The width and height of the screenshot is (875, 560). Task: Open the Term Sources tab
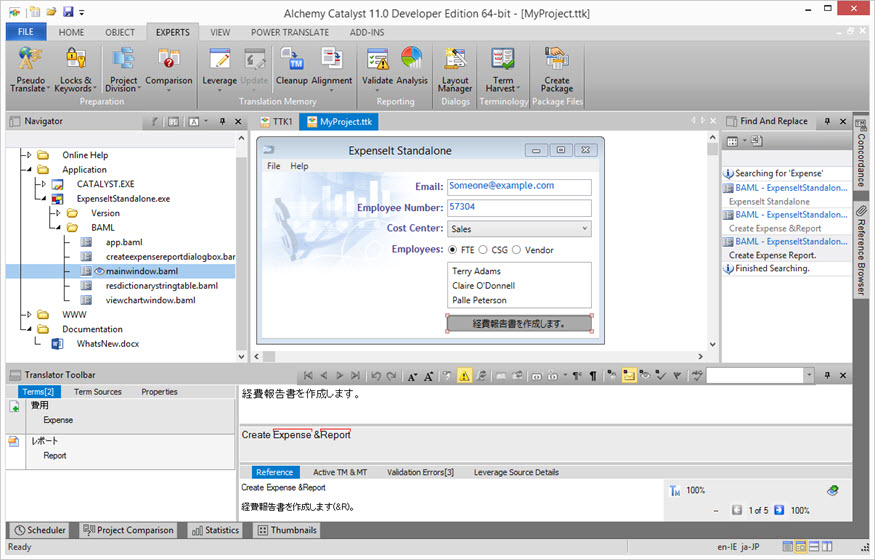tap(98, 392)
